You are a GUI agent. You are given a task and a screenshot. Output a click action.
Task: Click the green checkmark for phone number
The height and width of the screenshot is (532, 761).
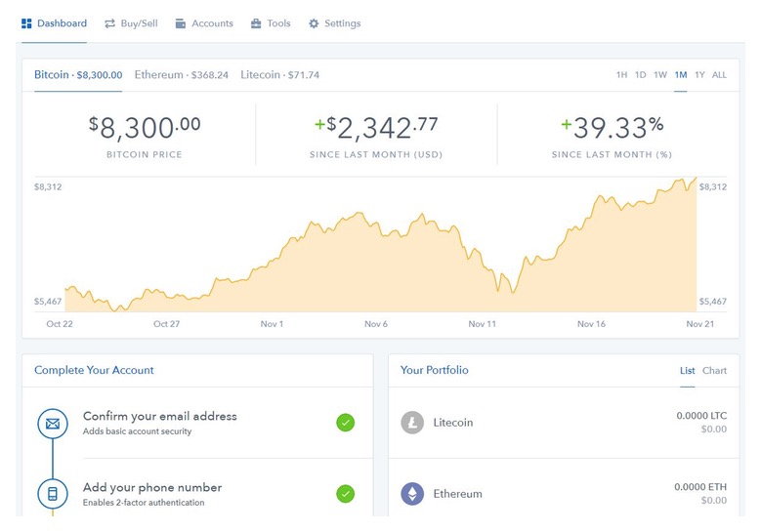[345, 494]
